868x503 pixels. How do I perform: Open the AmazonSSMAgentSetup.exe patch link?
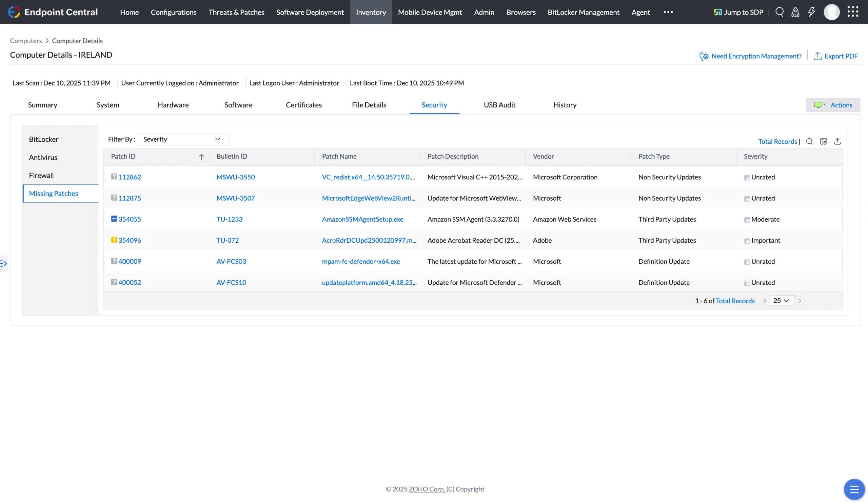pyautogui.click(x=362, y=219)
